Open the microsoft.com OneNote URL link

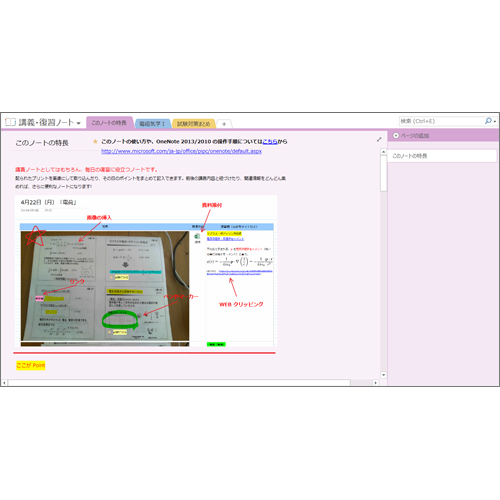tap(181, 151)
